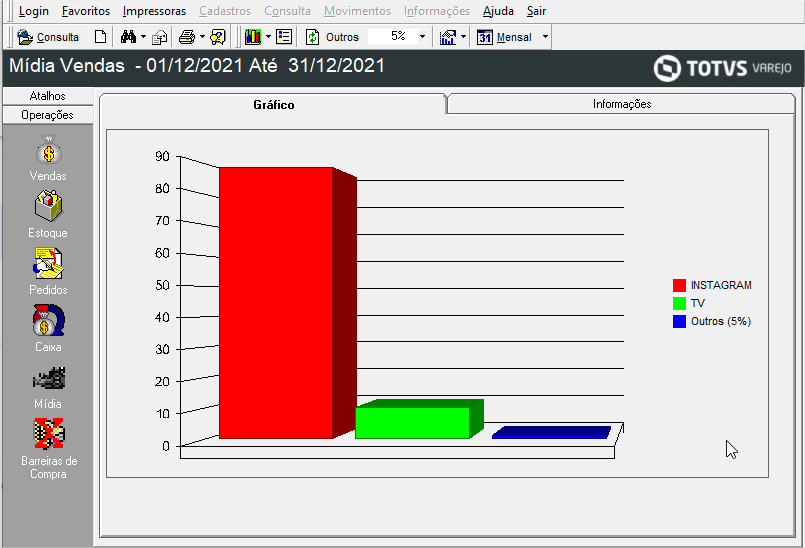Click the Outros (5%) legend label

721,322
